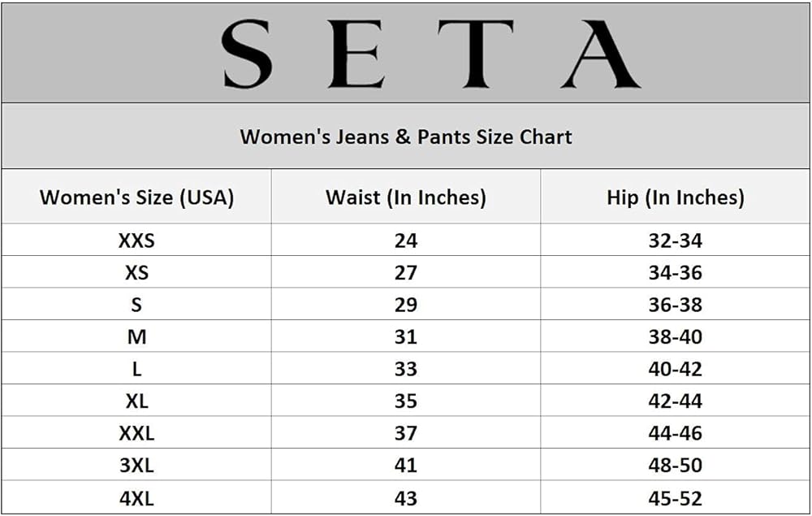The width and height of the screenshot is (812, 516).
Task: Select the Women's Size (USA) column header
Action: coord(136,197)
